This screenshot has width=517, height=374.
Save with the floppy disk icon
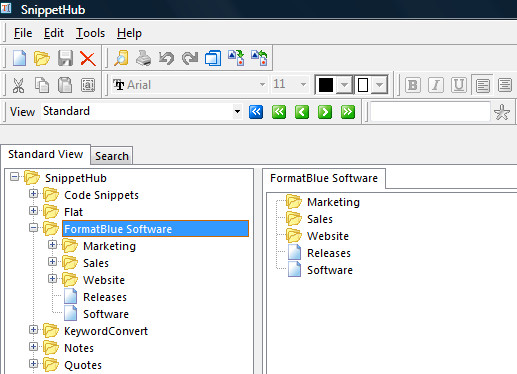pos(65,58)
